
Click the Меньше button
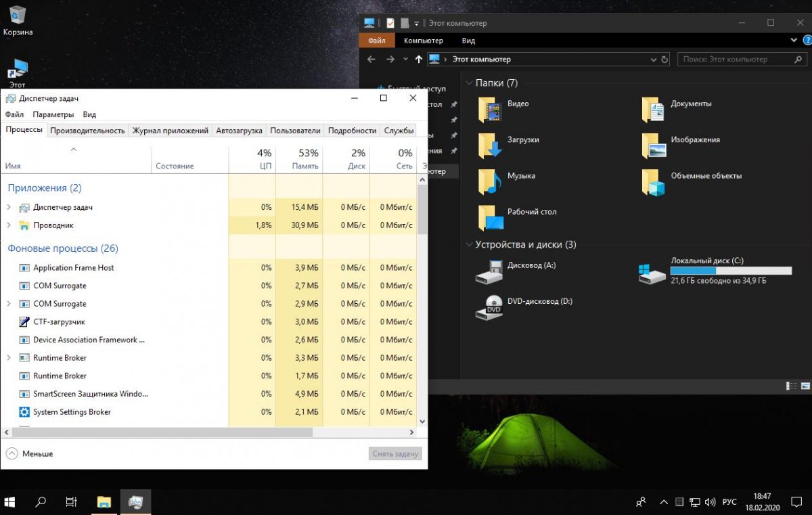30,453
